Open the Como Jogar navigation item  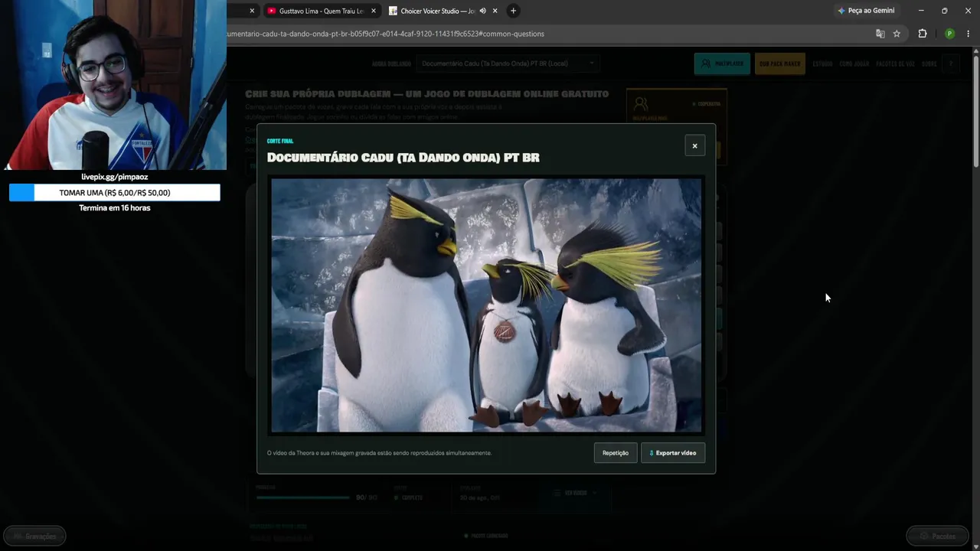pyautogui.click(x=854, y=64)
